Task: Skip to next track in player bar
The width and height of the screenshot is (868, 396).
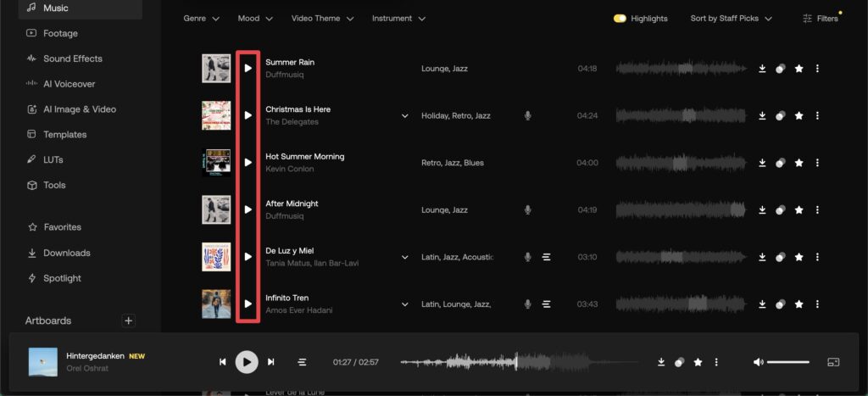Action: (270, 362)
